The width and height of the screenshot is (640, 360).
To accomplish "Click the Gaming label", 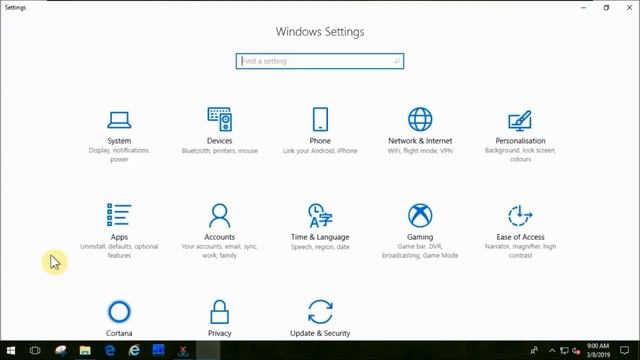I will (x=420, y=237).
